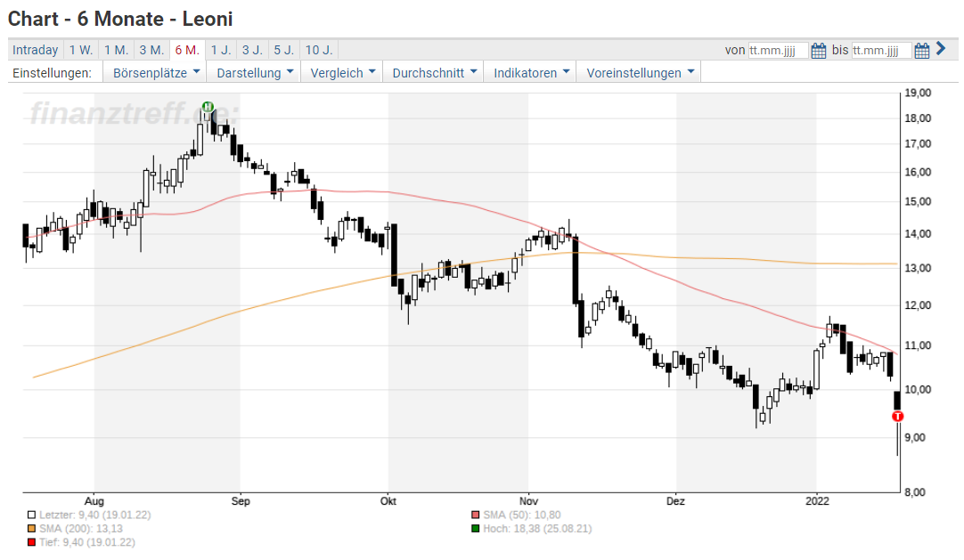Switch chart to 3 J. range
964x560 pixels.
click(252, 50)
